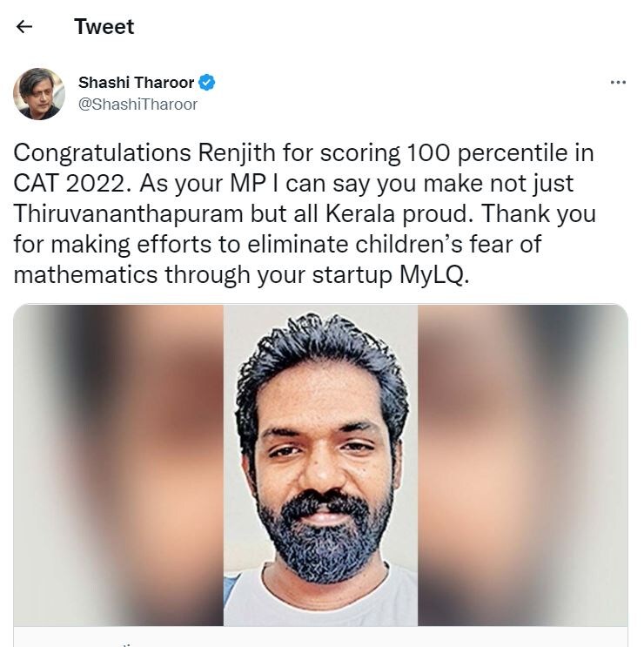
Task: Click the word Congratulations in the tweet
Action: click(102, 153)
